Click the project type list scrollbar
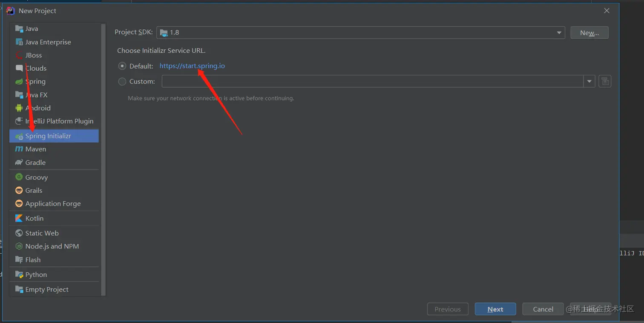Image resolution: width=644 pixels, height=323 pixels. [x=103, y=160]
